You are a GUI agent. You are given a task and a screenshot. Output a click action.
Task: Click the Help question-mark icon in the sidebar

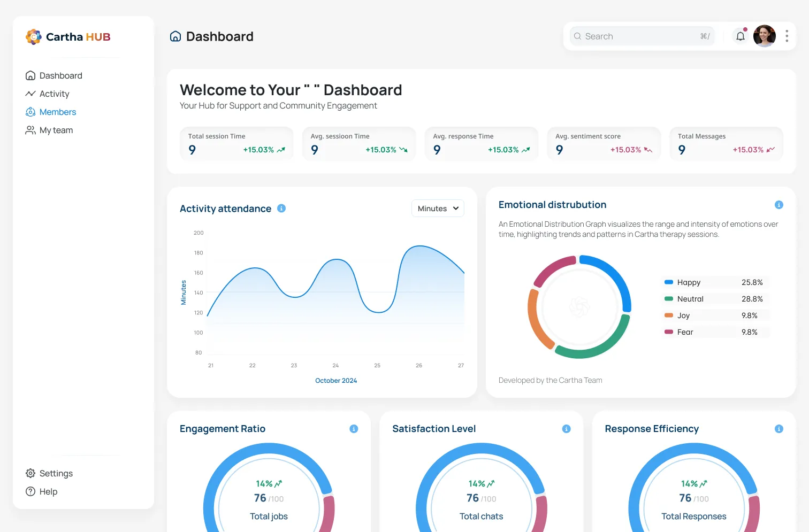click(30, 491)
